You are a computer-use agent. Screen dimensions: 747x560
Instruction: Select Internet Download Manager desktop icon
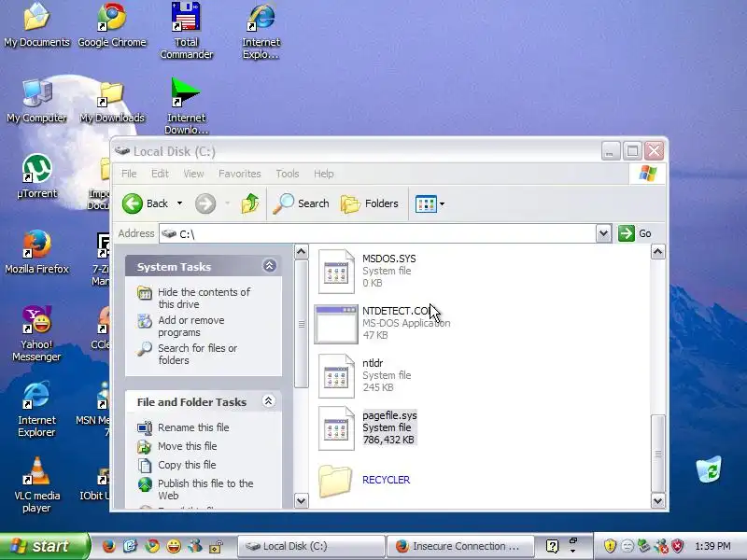click(186, 105)
